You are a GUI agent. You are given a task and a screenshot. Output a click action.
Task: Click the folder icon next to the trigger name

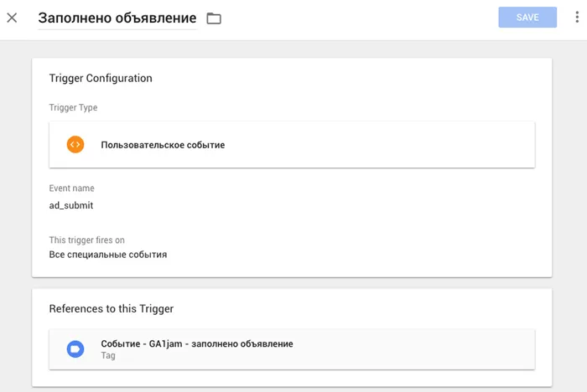(214, 18)
